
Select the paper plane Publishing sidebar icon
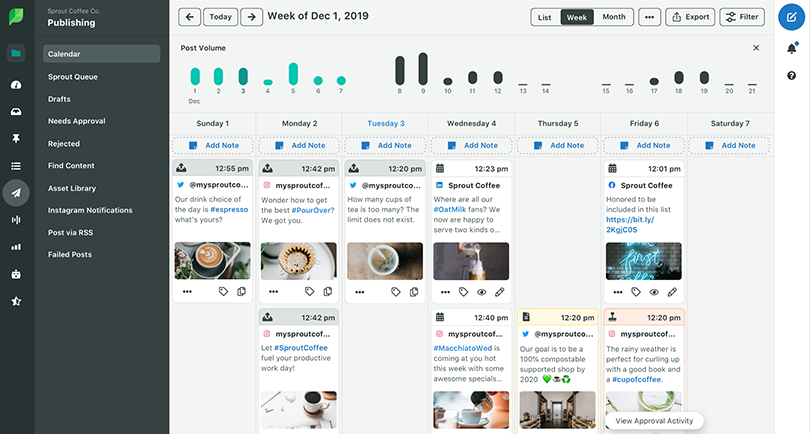click(17, 193)
